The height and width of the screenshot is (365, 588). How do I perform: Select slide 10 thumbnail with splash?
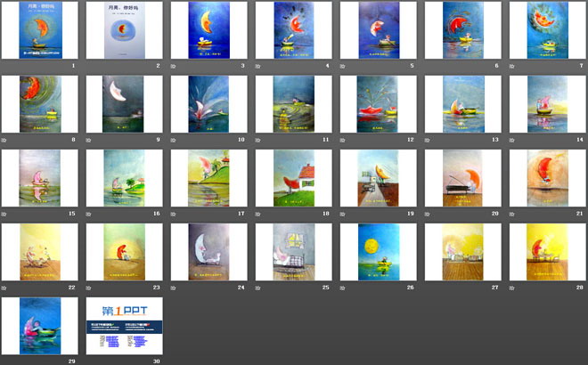click(209, 104)
